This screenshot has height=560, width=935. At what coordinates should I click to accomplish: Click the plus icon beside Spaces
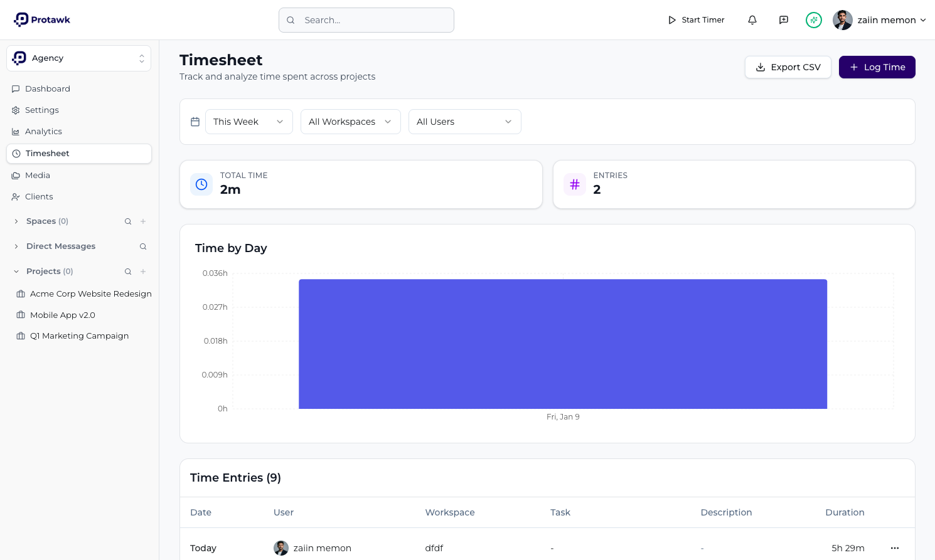[x=142, y=221]
